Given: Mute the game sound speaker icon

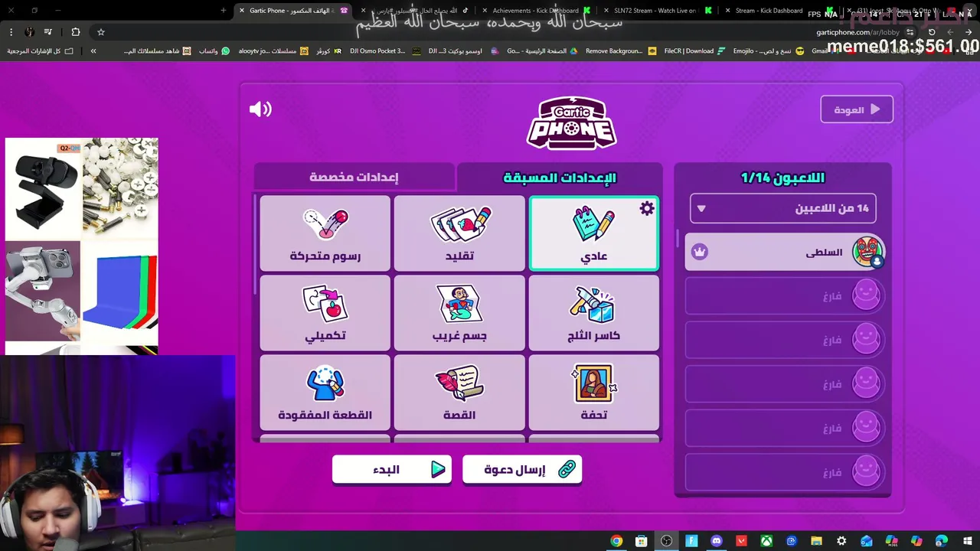Looking at the screenshot, I should point(260,109).
